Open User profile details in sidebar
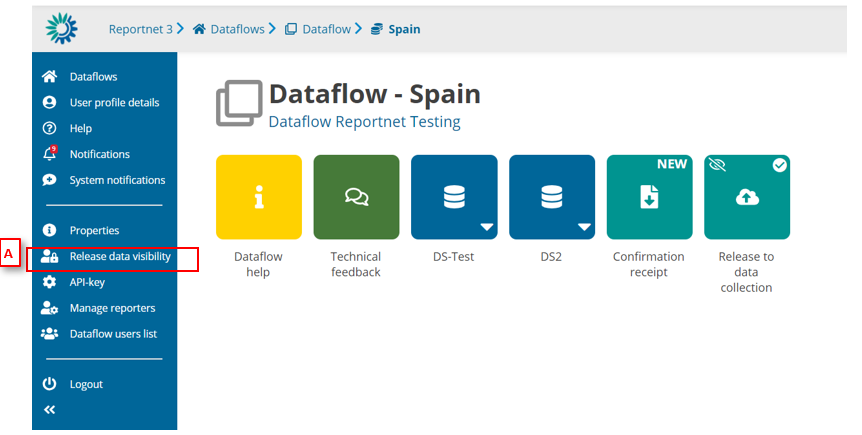Image resolution: width=862 pixels, height=435 pixels. coord(114,102)
